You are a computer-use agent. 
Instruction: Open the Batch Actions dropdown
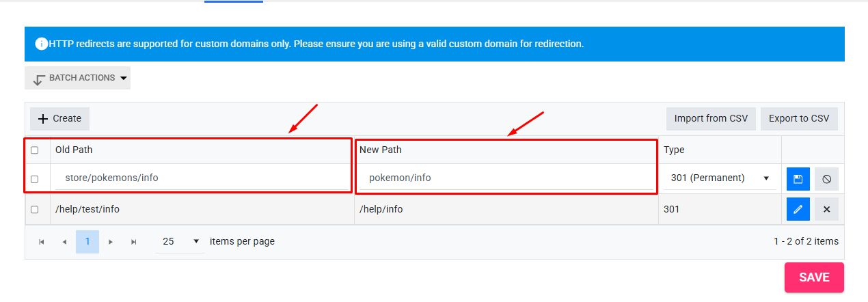tap(77, 78)
